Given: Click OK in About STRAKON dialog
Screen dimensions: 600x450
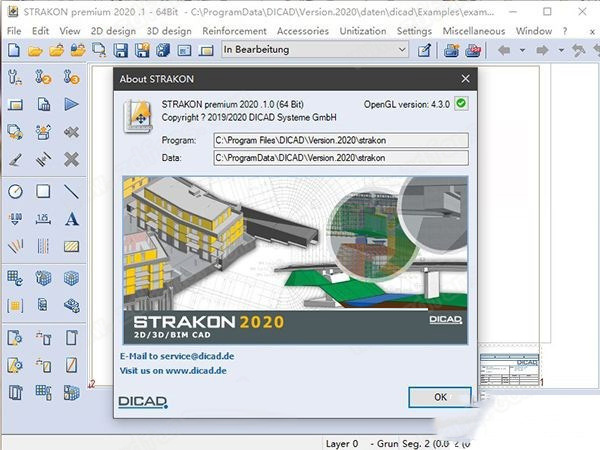Looking at the screenshot, I should coord(440,397).
